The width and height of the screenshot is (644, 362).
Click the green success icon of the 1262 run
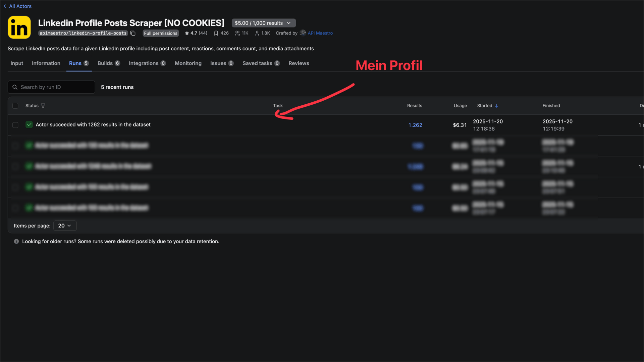(29, 125)
